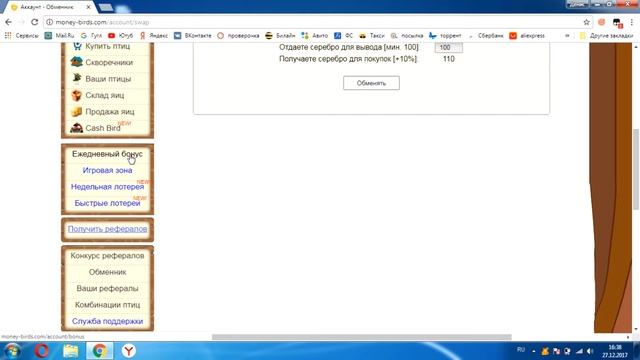Launch Opera from the taskbar

tap(42, 351)
